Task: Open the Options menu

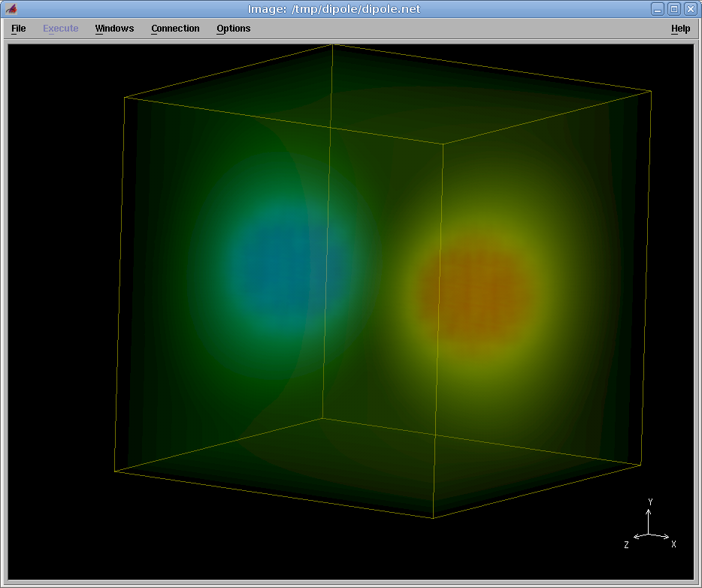Action: 233,29
